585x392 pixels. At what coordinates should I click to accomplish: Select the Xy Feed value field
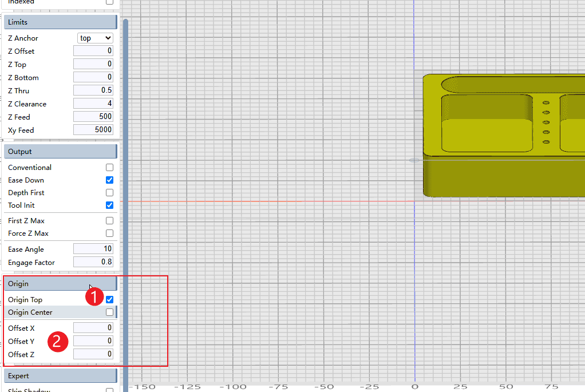pyautogui.click(x=93, y=130)
